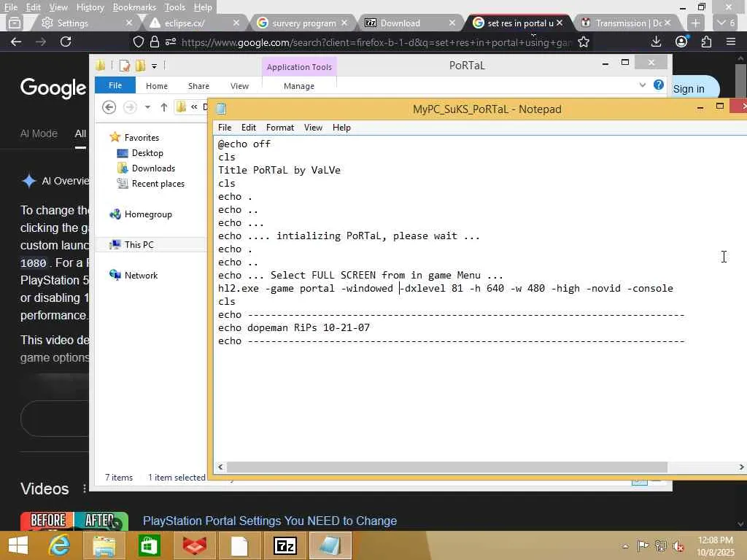The height and width of the screenshot is (560, 747).
Task: Open Internet Explorer from taskbar
Action: [x=59, y=545]
